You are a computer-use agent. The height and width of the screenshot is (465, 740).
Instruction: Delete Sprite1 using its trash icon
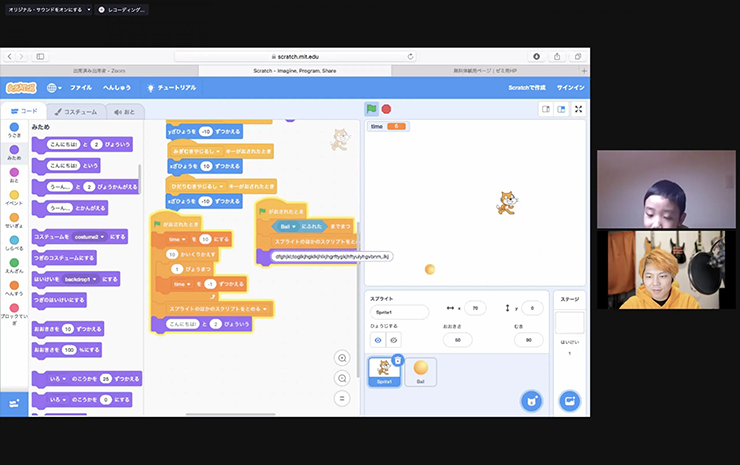click(x=397, y=360)
